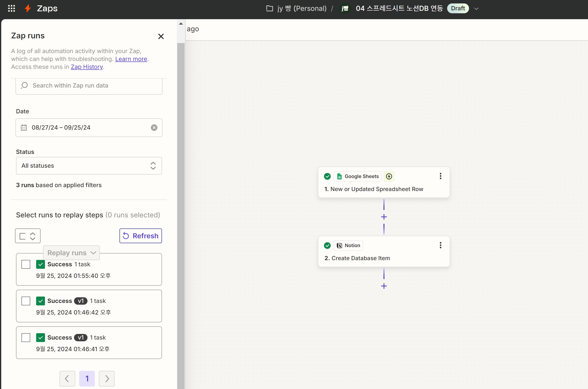
Task: Clear the date range filter
Action: [154, 128]
